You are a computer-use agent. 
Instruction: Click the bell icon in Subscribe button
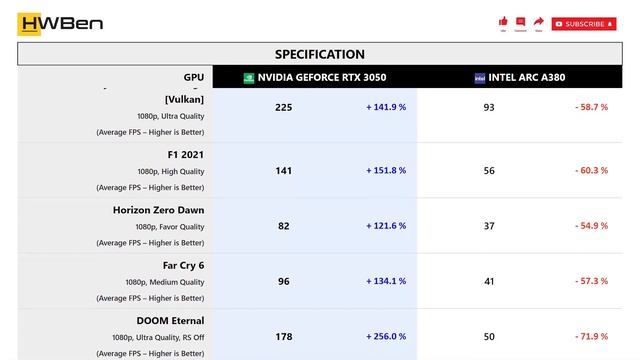[x=610, y=24]
